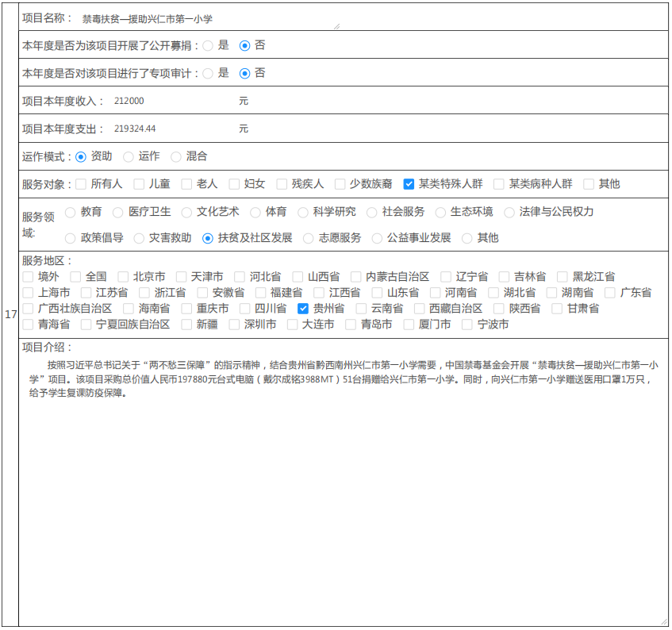Click the 项目本年度支出 amount field
This screenshot has height=630, width=672.
coord(171,129)
